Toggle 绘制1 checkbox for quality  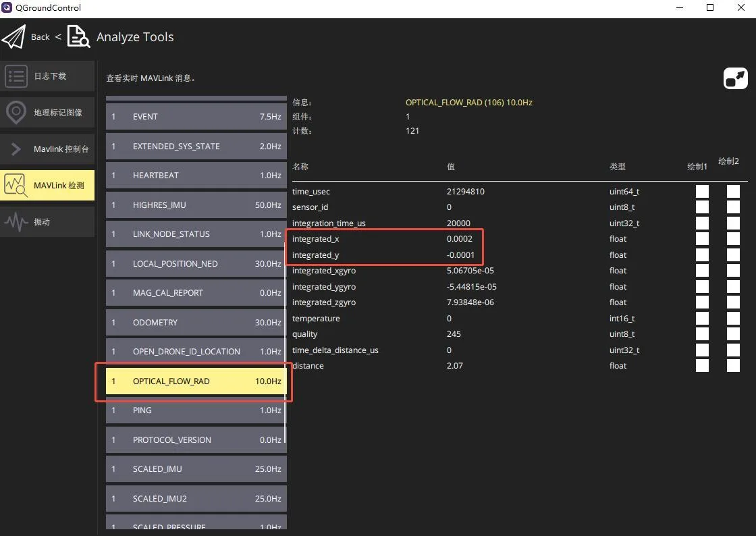(702, 334)
